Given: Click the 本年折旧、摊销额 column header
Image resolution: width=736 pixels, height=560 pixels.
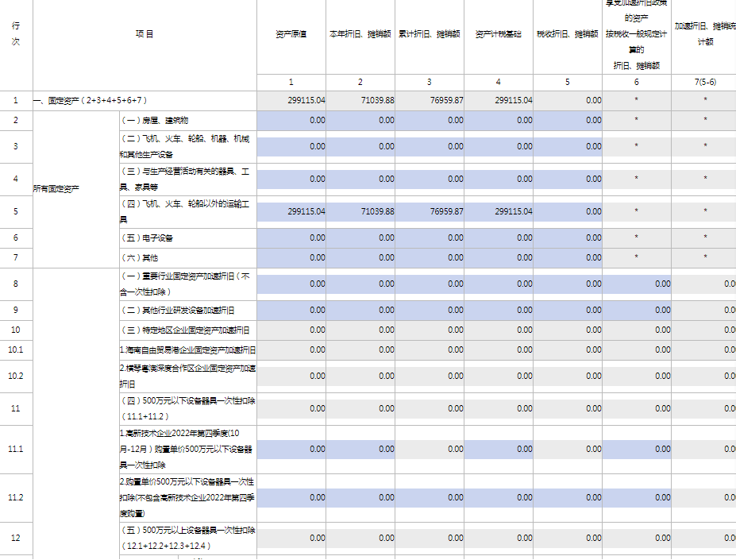Looking at the screenshot, I should 360,34.
